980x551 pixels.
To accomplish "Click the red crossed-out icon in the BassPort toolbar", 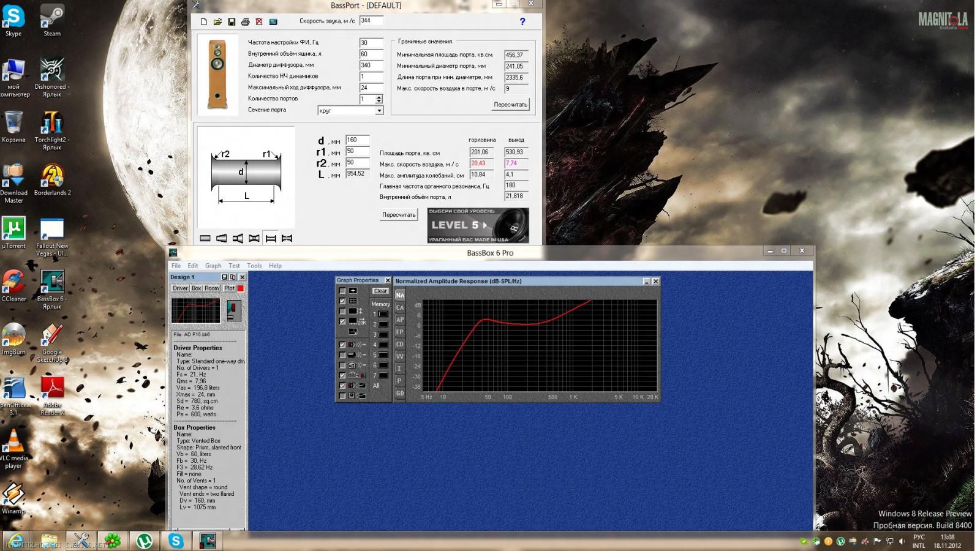I will [259, 21].
